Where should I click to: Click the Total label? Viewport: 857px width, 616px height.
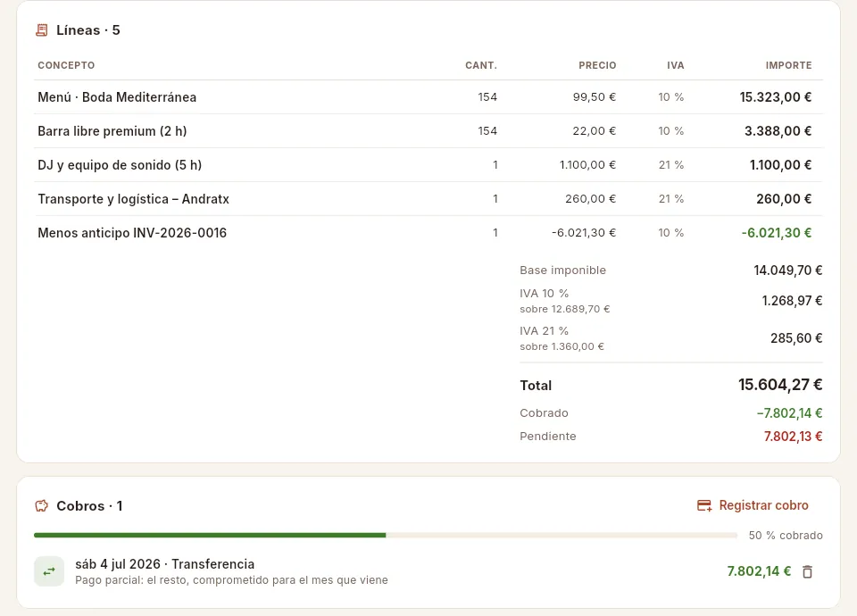[536, 386]
